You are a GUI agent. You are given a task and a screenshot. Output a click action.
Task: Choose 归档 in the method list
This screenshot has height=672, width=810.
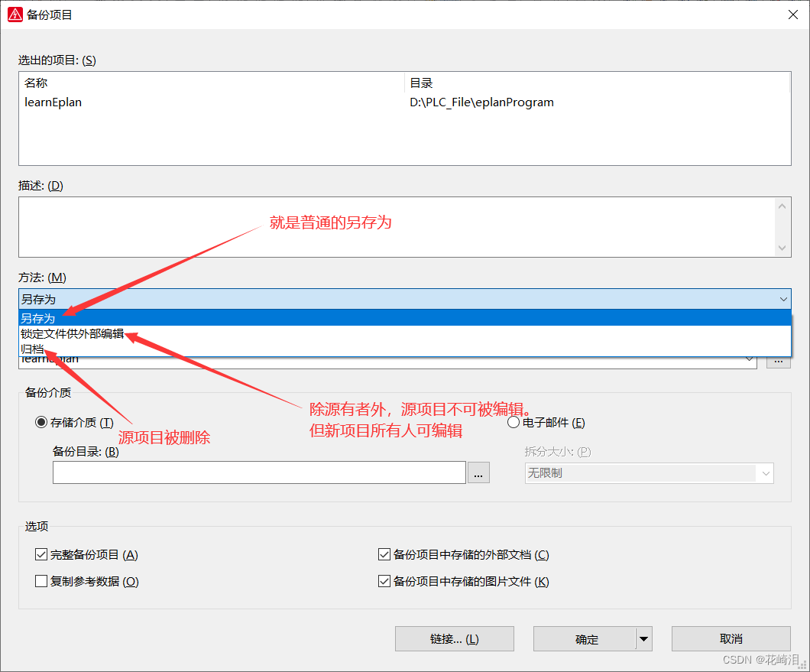[x=404, y=349]
